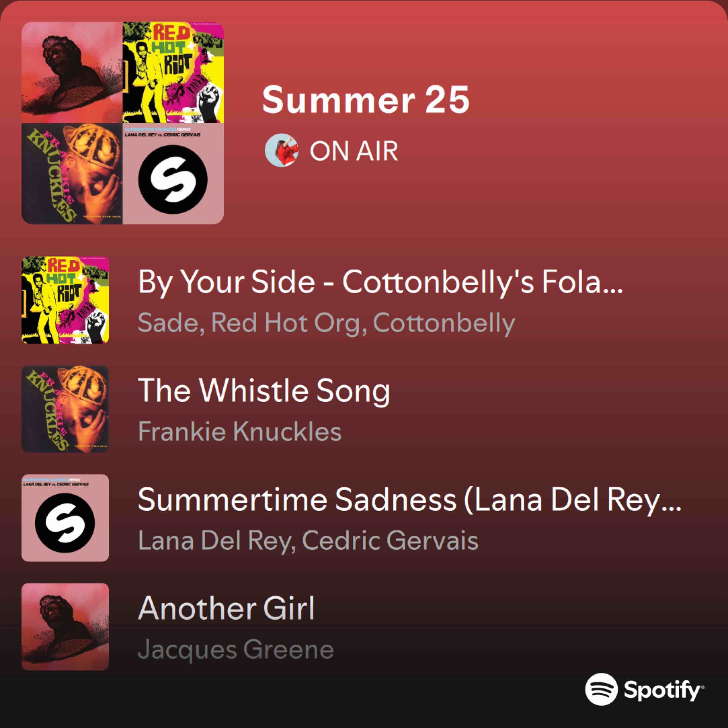The height and width of the screenshot is (728, 728).
Task: Click the Spinnin' Records tile in playlist cover
Action: pos(173,174)
